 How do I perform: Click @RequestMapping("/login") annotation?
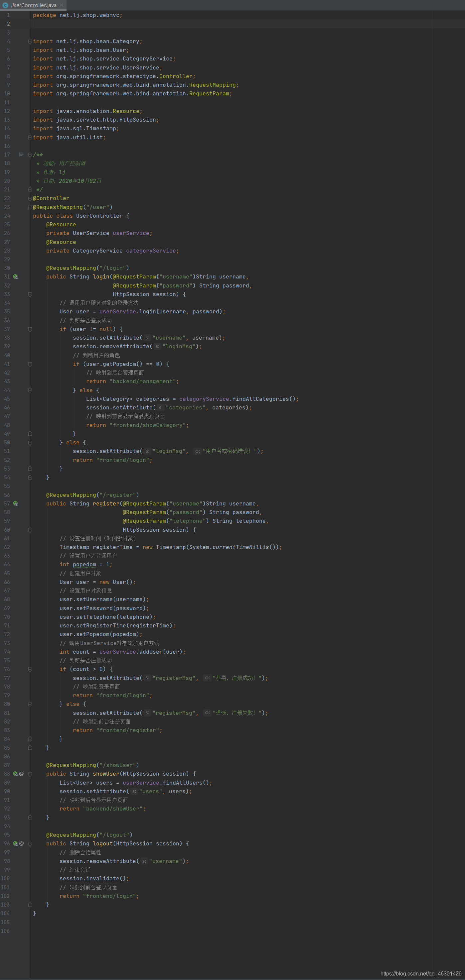pyautogui.click(x=87, y=268)
